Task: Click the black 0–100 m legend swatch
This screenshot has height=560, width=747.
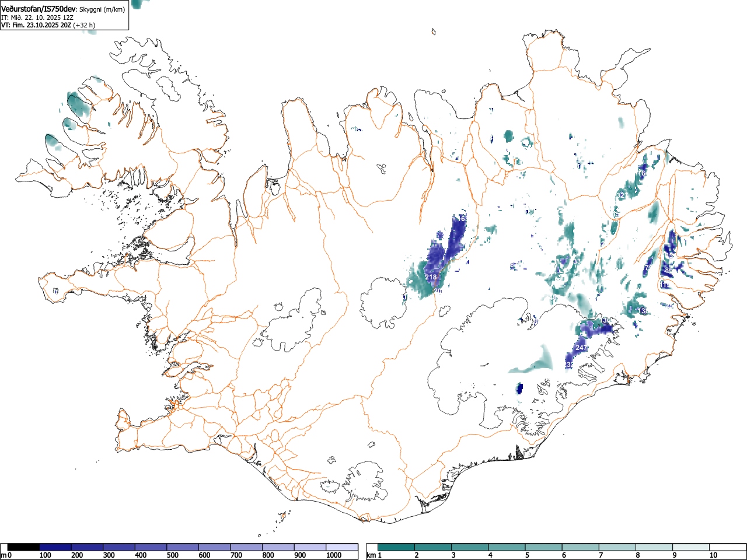Action: coord(24,547)
